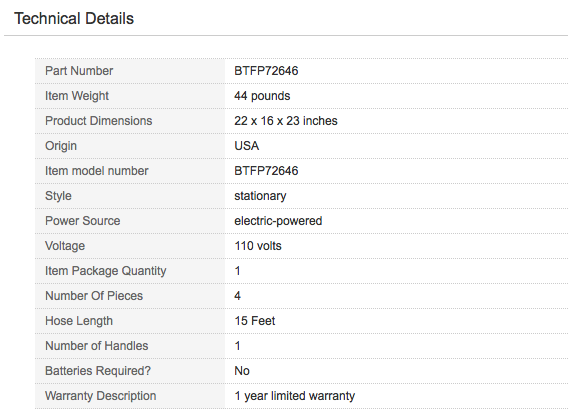Click the Technical Details heading
Screen dimensions: 568x417
74,18
